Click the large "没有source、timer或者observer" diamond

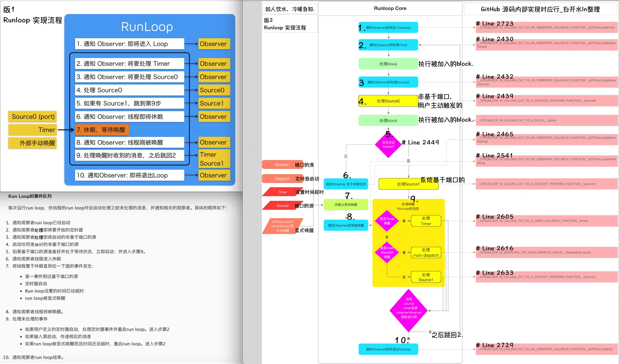tap(408, 311)
